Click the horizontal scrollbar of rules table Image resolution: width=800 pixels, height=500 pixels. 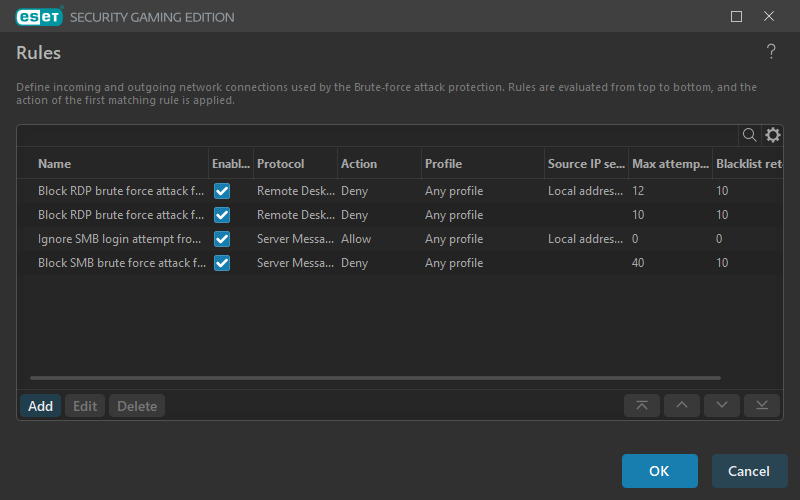click(x=376, y=378)
